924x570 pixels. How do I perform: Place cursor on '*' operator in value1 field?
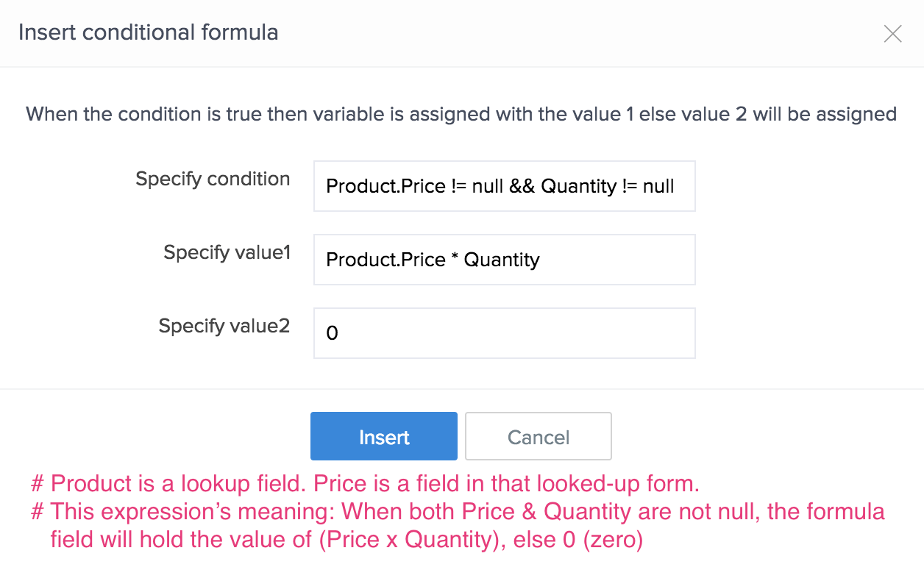(x=455, y=260)
